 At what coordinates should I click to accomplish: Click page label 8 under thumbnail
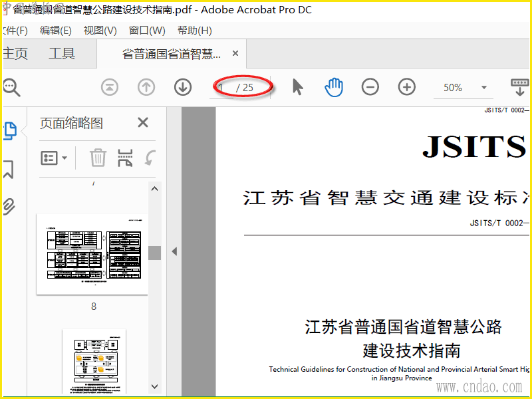(94, 307)
